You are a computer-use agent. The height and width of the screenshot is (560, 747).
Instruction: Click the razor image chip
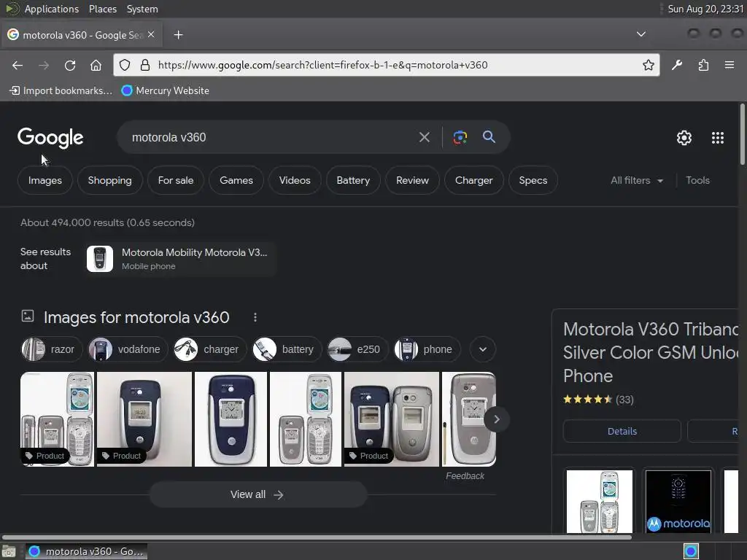[x=52, y=349]
